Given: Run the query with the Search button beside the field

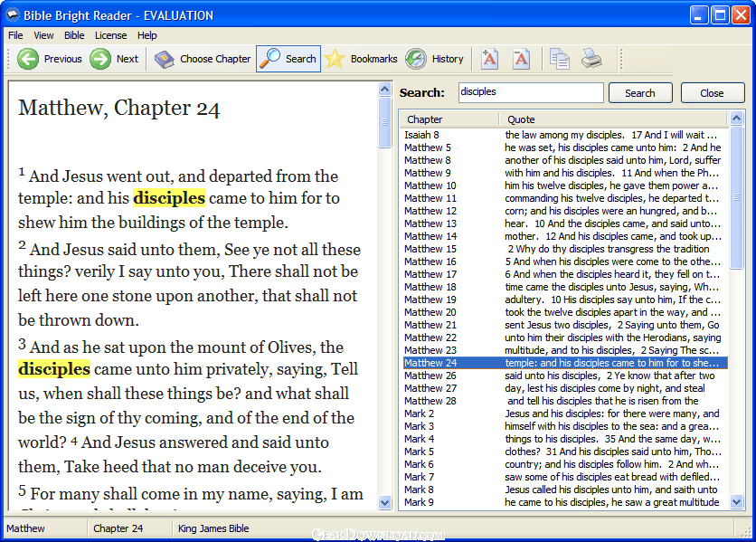Looking at the screenshot, I should pyautogui.click(x=640, y=92).
